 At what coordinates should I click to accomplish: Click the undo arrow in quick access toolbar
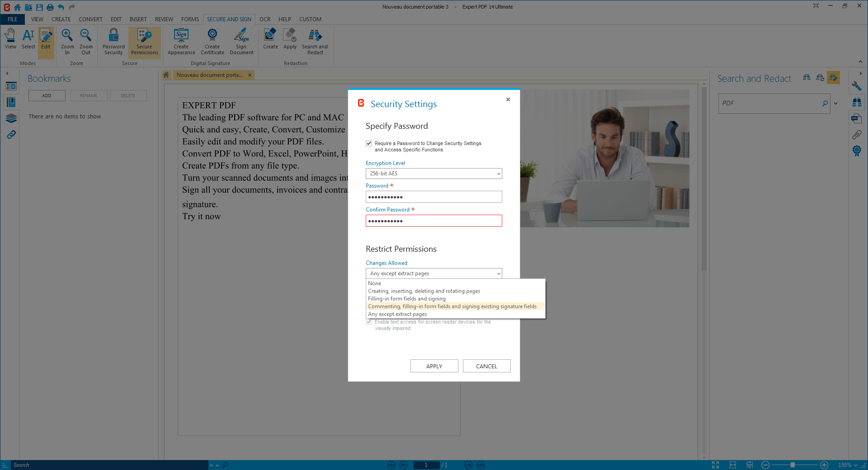pyautogui.click(x=61, y=7)
